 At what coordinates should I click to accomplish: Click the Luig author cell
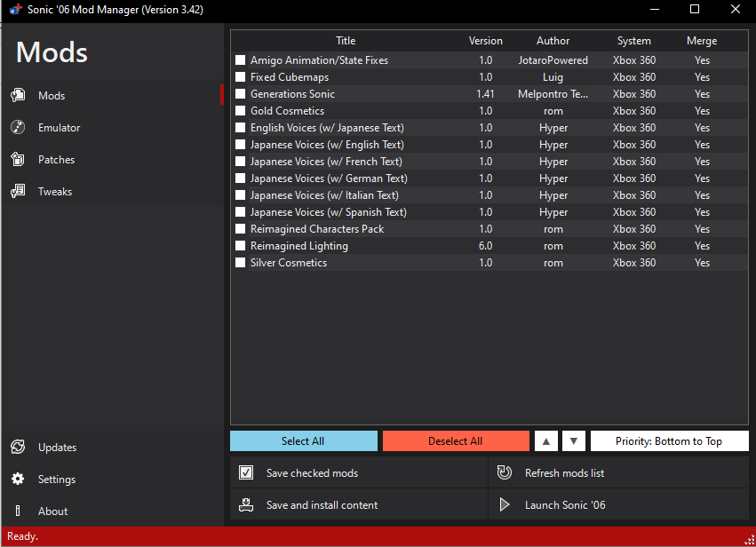pyautogui.click(x=553, y=77)
